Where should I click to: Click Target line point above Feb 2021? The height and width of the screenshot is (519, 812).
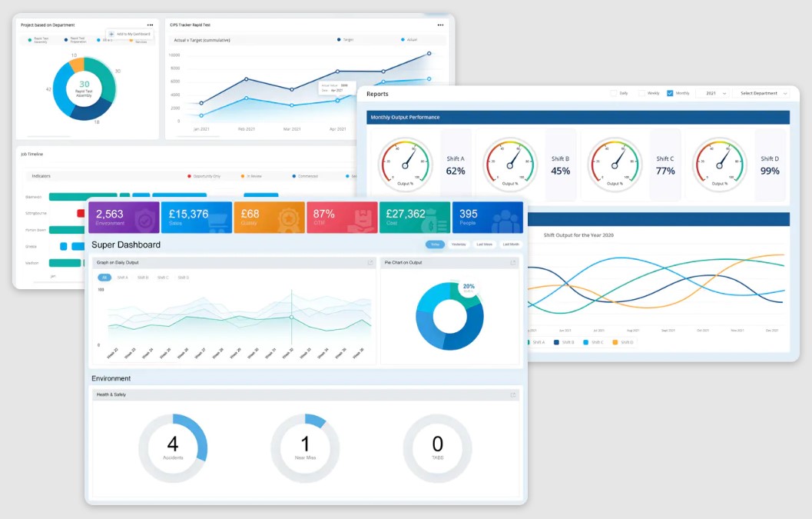246,78
